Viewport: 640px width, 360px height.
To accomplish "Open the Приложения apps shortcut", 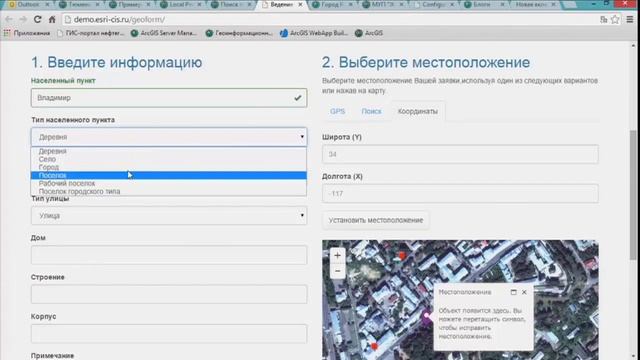I will point(27,33).
